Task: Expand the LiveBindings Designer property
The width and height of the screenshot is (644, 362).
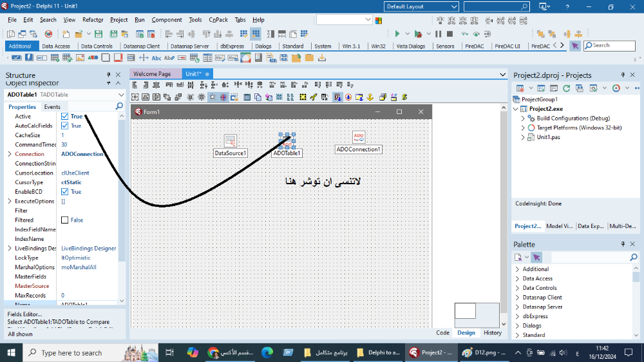Action: point(10,249)
